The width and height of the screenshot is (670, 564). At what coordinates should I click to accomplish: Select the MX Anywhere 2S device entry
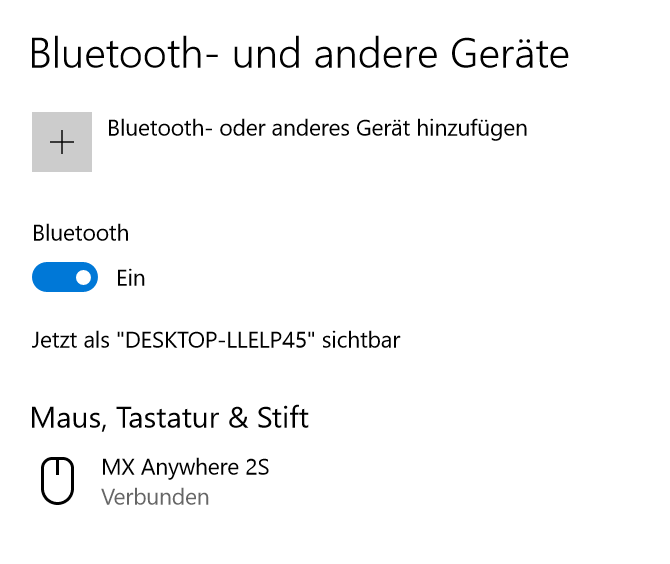(185, 467)
